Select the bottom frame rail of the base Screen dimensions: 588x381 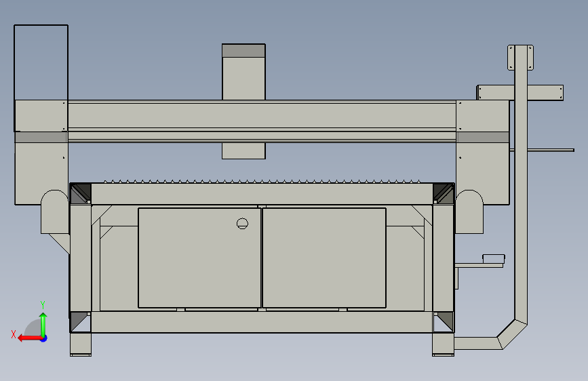click(262, 322)
